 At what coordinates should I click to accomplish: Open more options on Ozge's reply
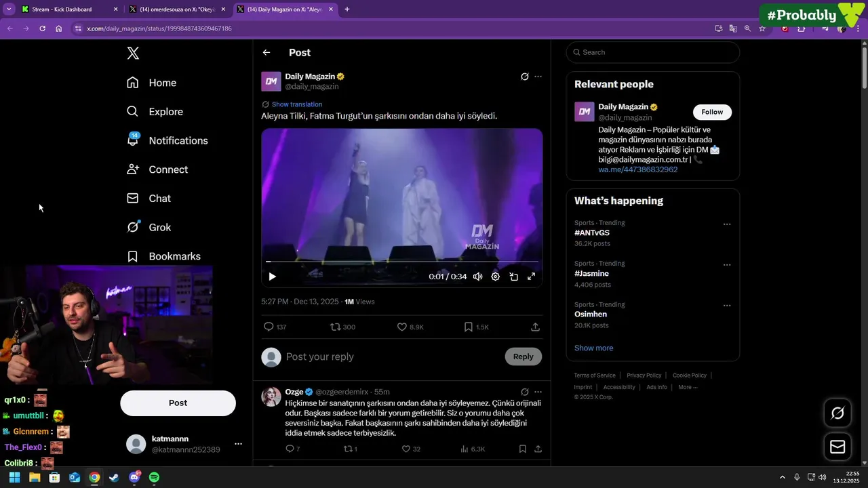(x=538, y=392)
